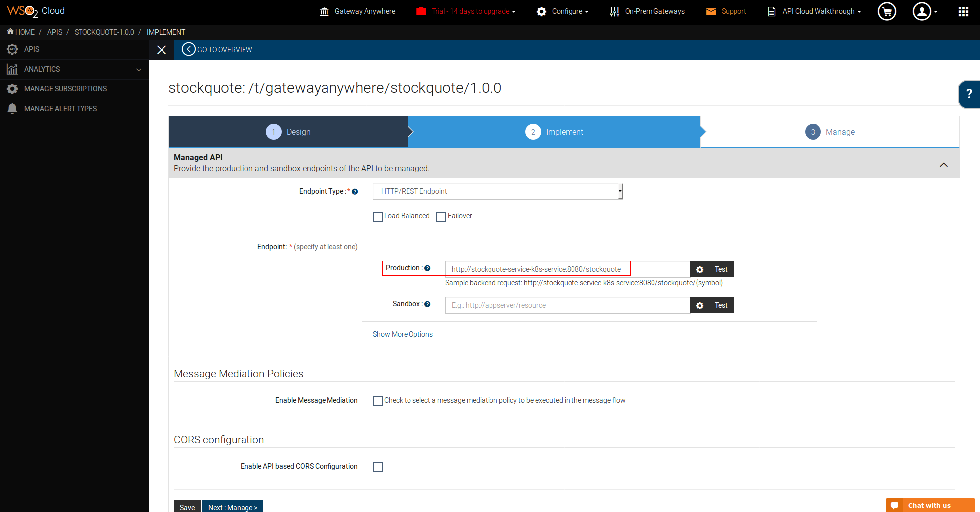The image size is (980, 512).
Task: Click the Save button
Action: [187, 507]
